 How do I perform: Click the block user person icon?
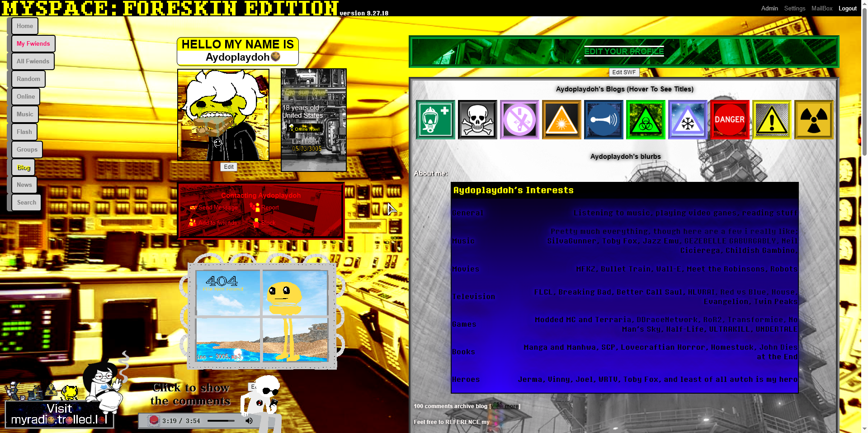pyautogui.click(x=255, y=223)
